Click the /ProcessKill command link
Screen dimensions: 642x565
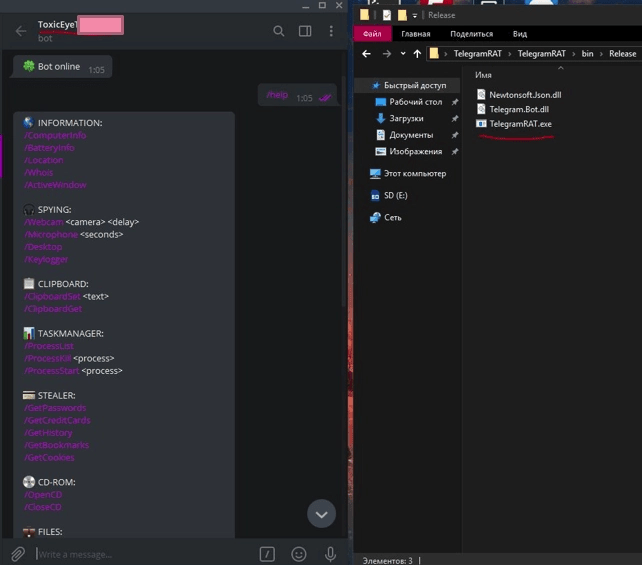[47, 358]
